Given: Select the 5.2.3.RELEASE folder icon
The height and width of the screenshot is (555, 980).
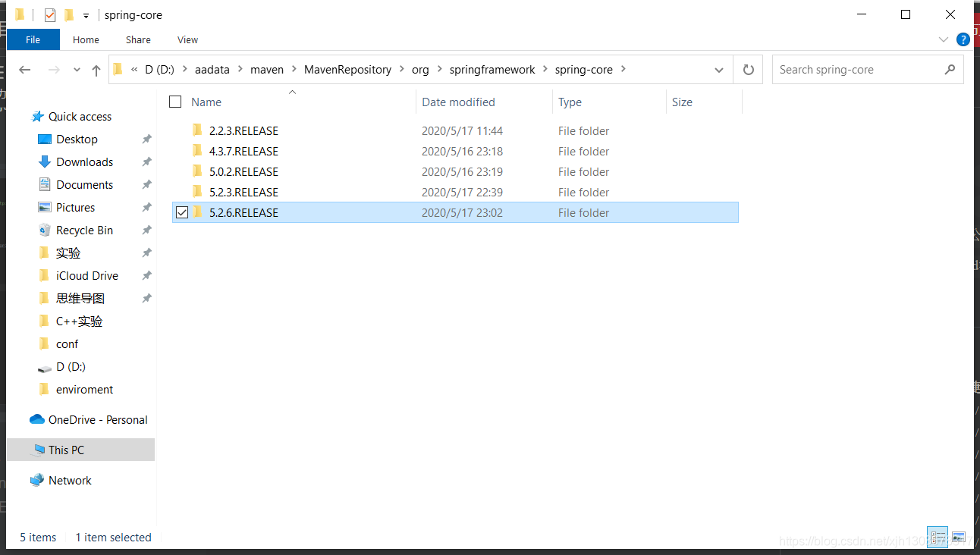Looking at the screenshot, I should coord(197,192).
